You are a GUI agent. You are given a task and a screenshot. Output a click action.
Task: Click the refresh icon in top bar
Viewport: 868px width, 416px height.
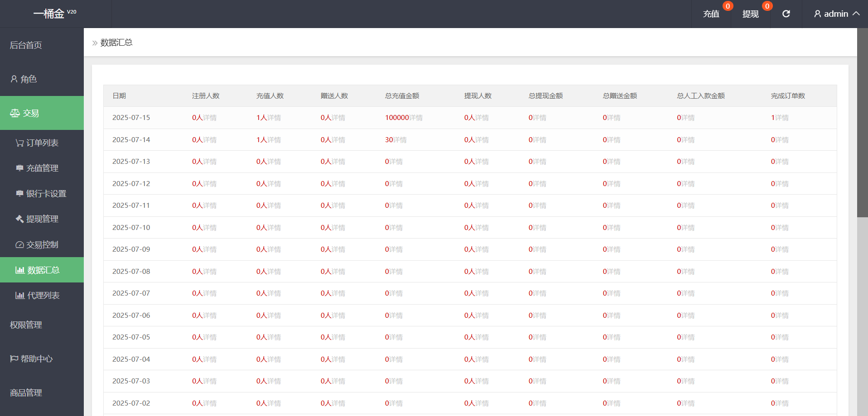pyautogui.click(x=786, y=14)
